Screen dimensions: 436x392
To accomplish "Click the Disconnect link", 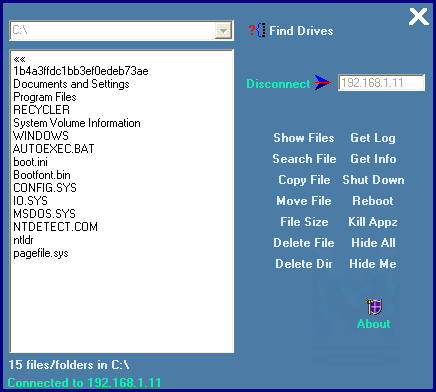I will (x=278, y=84).
